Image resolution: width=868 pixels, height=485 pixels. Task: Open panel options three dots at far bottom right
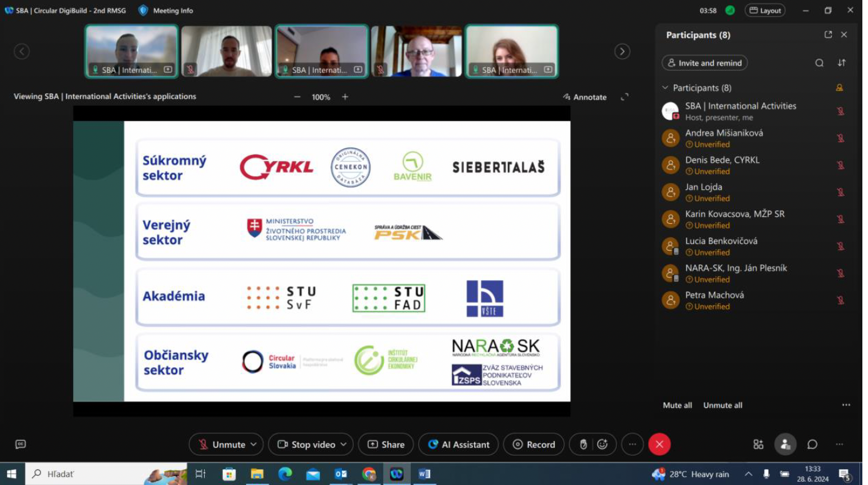click(839, 444)
